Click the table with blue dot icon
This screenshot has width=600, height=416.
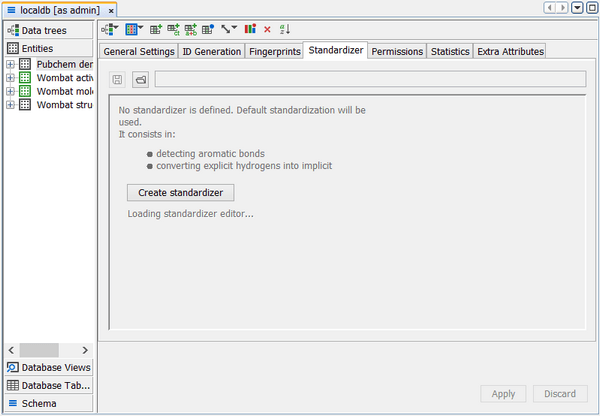208,29
